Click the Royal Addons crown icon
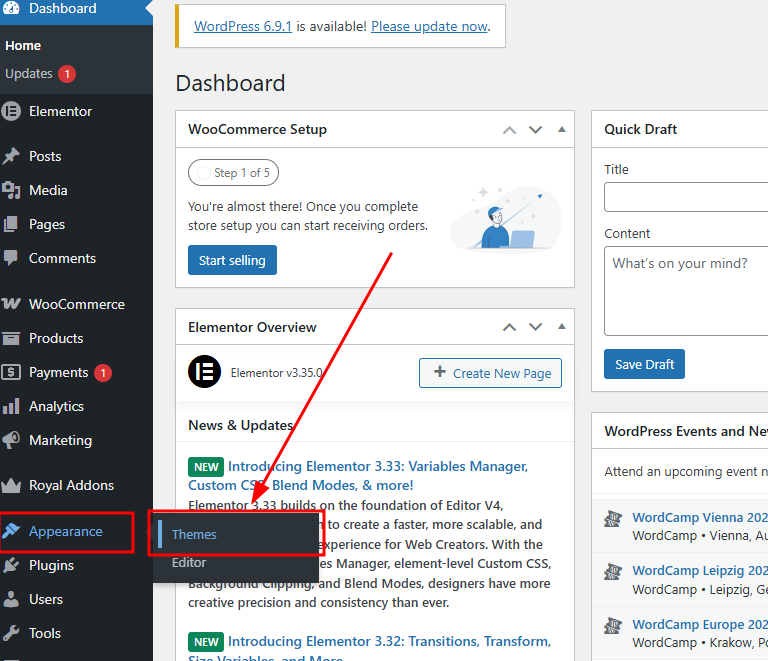Image resolution: width=768 pixels, height=661 pixels. [11, 485]
